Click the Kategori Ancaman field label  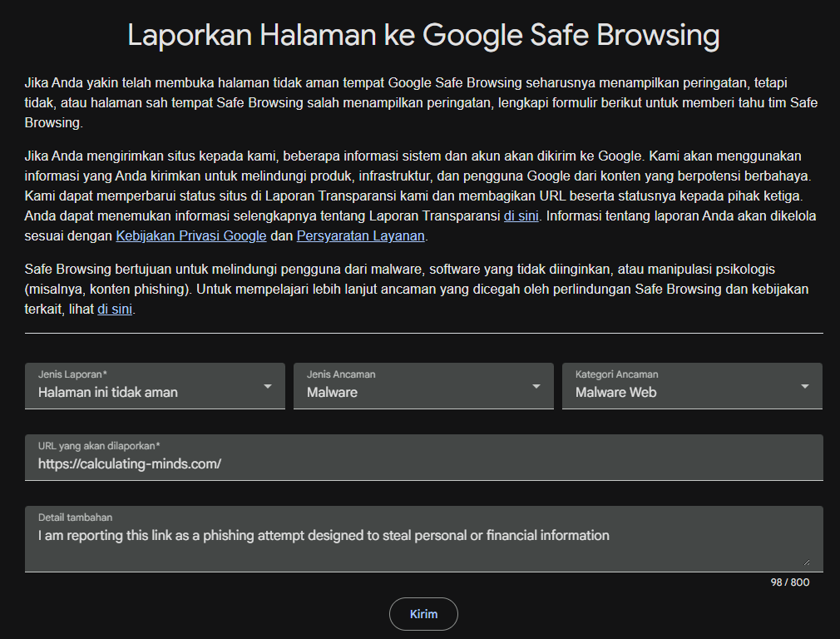point(616,374)
